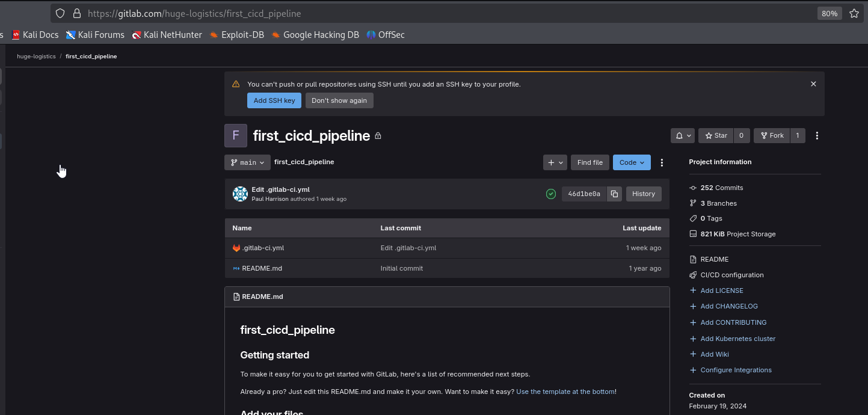Click the "1 year ago" last update cell
This screenshot has height=415, width=868.
click(645, 268)
